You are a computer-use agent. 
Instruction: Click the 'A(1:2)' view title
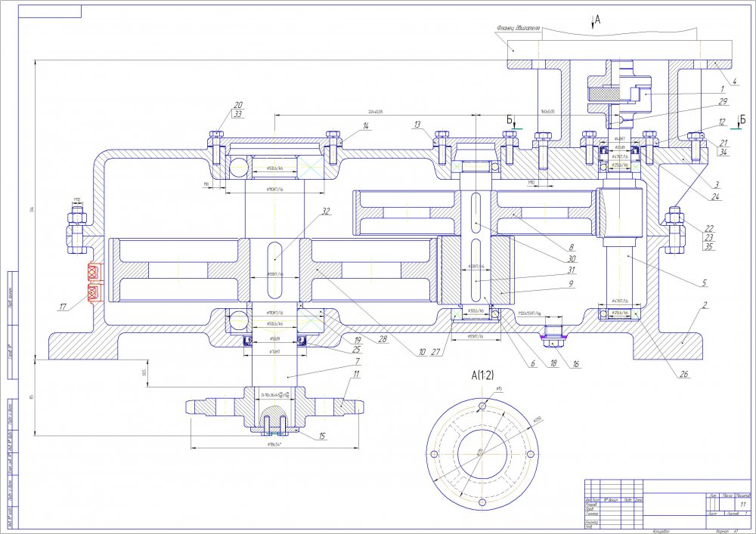pos(484,375)
